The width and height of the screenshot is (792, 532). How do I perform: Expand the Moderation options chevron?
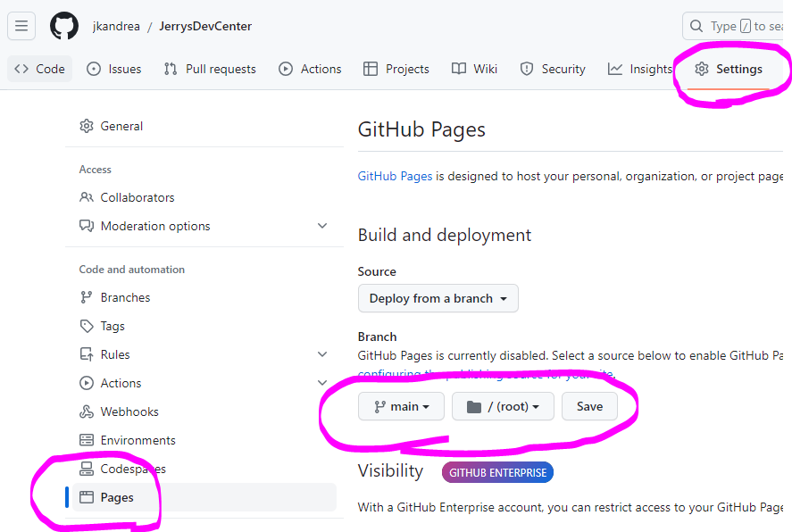coord(322,226)
